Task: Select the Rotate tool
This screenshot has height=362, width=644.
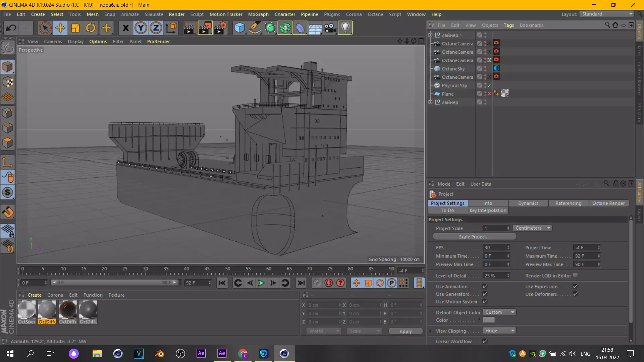Action: click(91, 28)
